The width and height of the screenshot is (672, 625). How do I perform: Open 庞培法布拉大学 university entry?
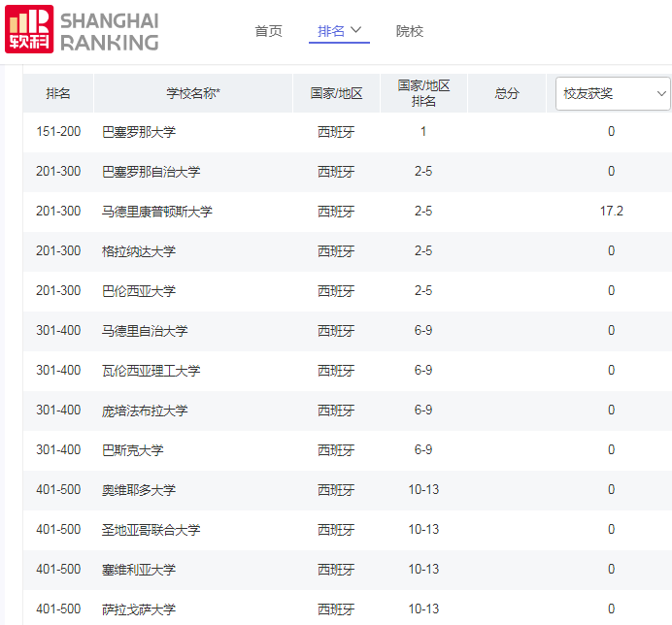pyautogui.click(x=145, y=411)
